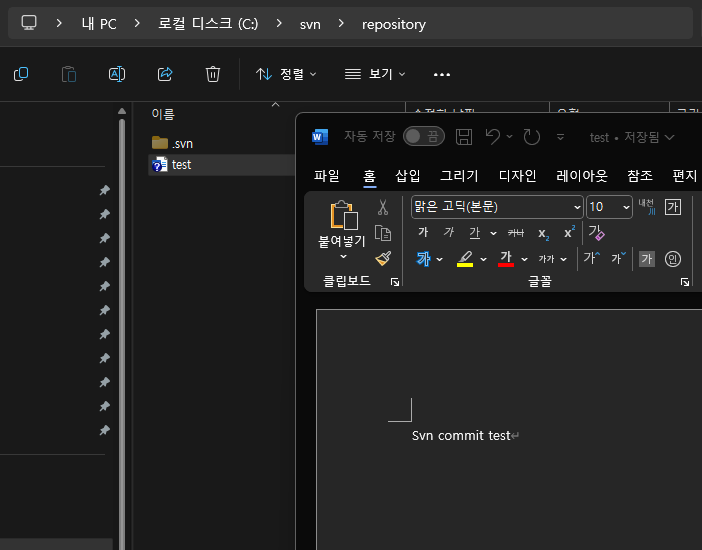Click the format painter brush icon
This screenshot has height=550, width=702.
383,258
